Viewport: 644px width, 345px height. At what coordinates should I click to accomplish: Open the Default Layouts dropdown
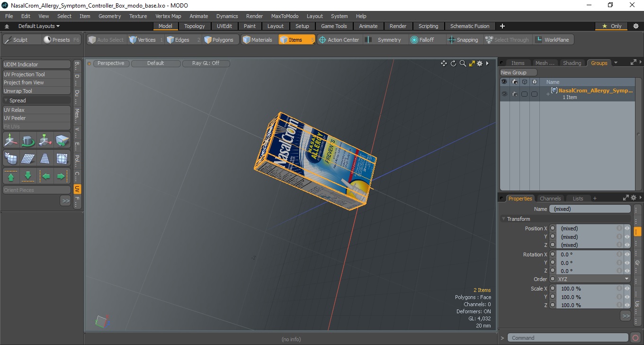39,26
